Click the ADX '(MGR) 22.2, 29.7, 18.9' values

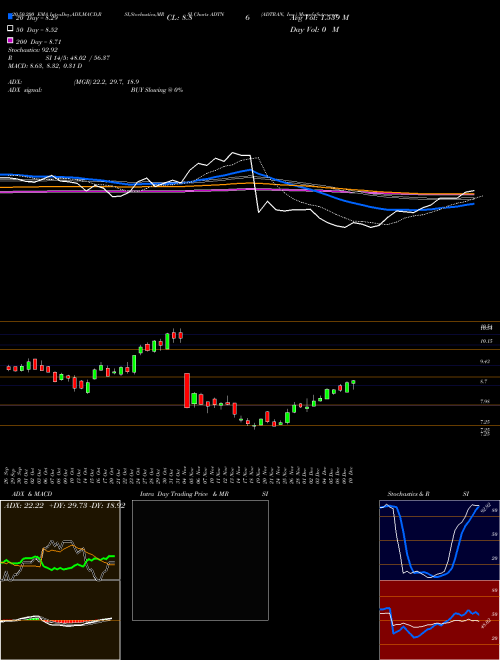(106, 82)
